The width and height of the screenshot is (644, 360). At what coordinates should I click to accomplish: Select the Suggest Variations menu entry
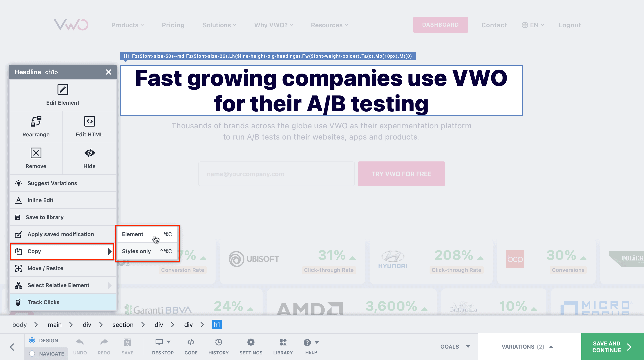pyautogui.click(x=63, y=183)
